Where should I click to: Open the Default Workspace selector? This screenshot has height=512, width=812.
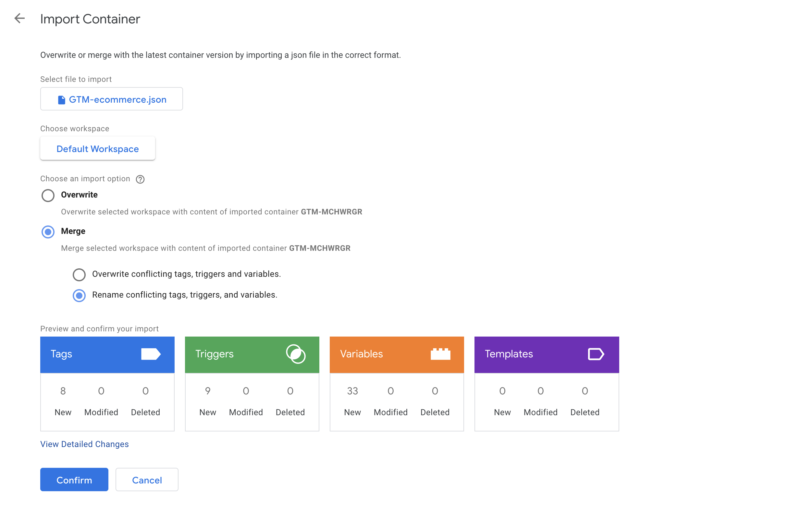97,149
